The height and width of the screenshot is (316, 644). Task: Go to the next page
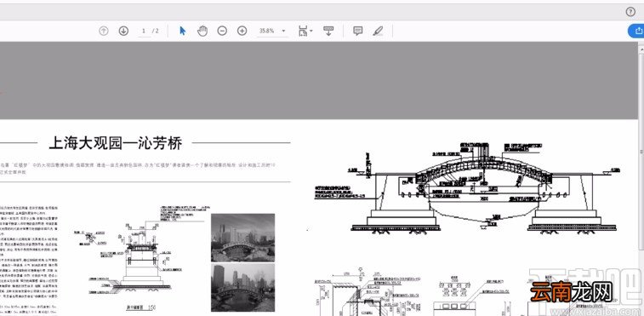[x=123, y=31]
